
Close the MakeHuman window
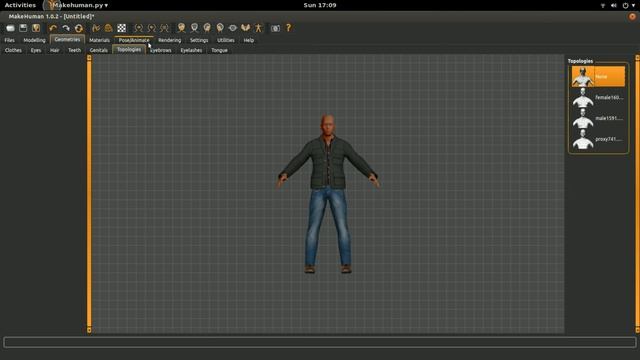[x=632, y=16]
